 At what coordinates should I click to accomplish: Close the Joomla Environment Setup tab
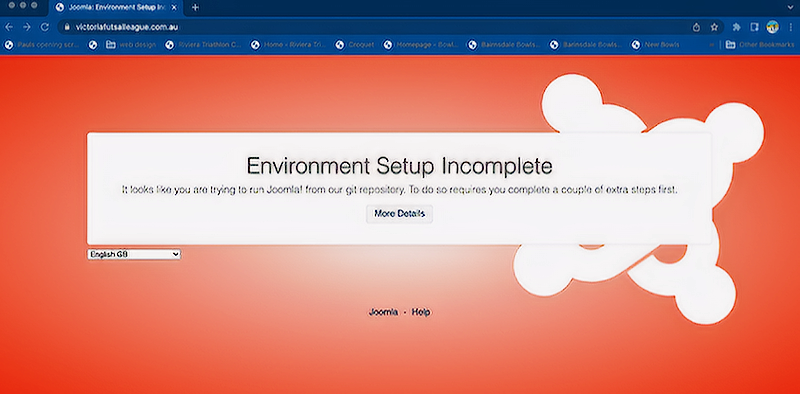pyautogui.click(x=173, y=8)
